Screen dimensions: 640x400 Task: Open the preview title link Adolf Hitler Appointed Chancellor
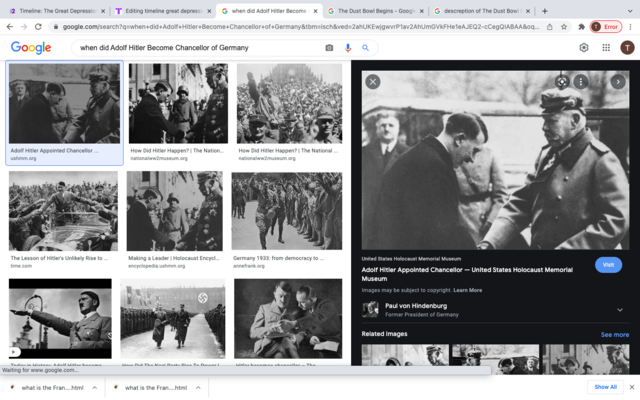[x=467, y=274]
